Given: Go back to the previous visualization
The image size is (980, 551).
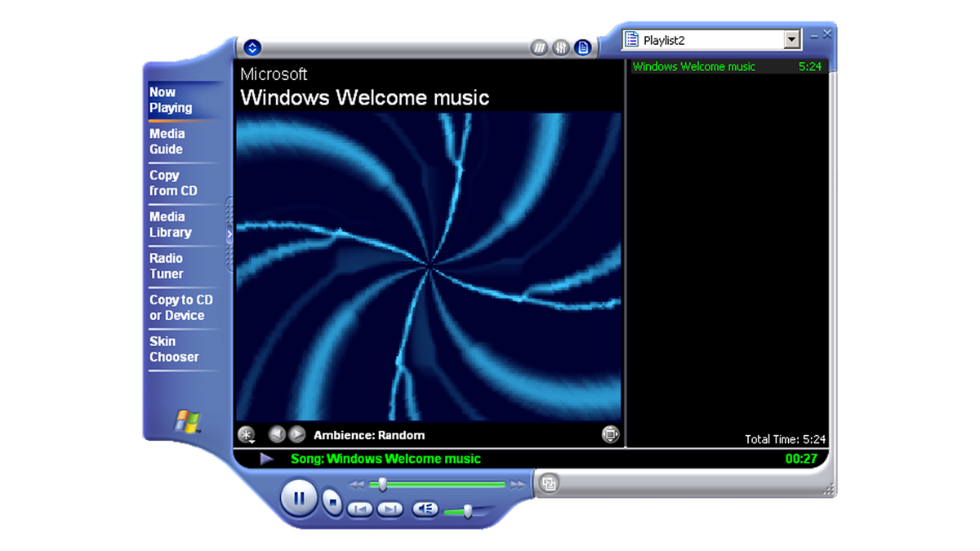Looking at the screenshot, I should 278,434.
